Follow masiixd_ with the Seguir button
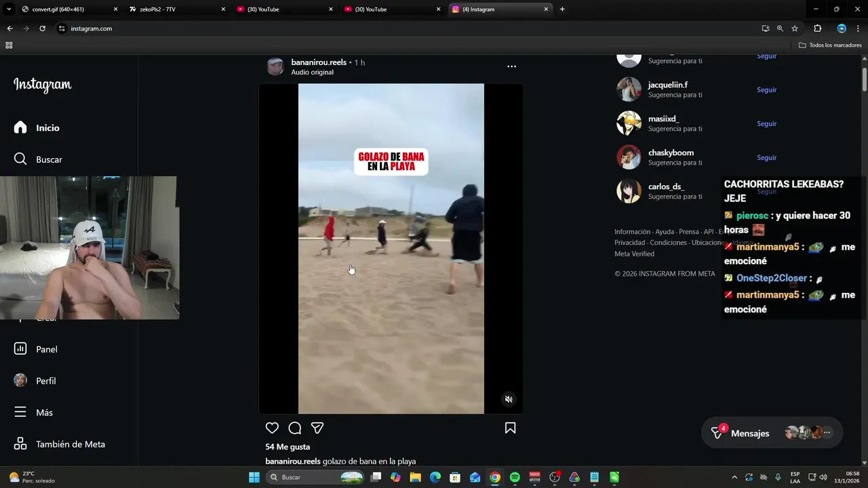 pos(767,123)
